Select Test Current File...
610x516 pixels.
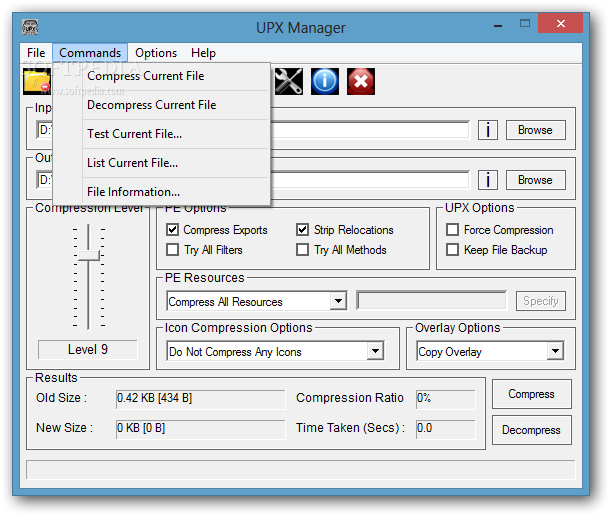point(161,134)
